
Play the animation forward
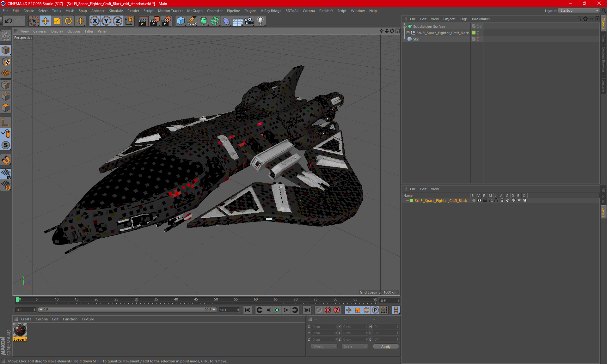click(x=277, y=310)
